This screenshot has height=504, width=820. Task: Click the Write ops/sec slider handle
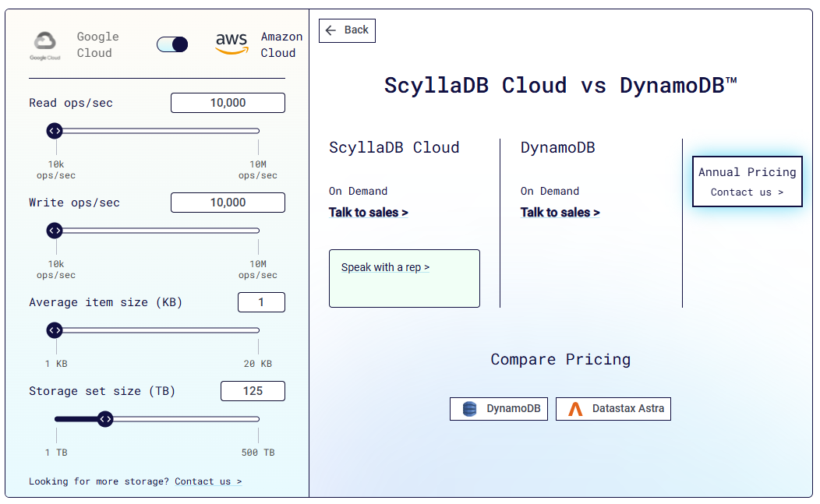click(x=55, y=231)
